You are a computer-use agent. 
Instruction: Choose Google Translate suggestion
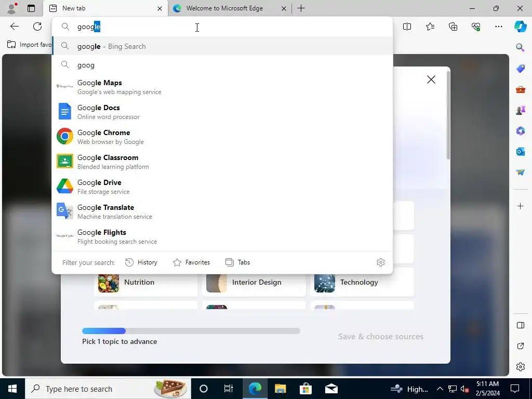tap(222, 211)
